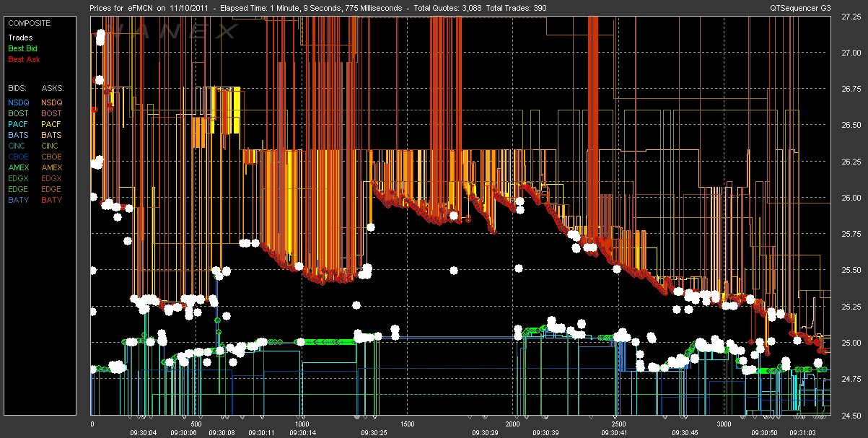Click the 3000 sequence axis label
Viewport: 868px width, 438px height.
pyautogui.click(x=724, y=424)
